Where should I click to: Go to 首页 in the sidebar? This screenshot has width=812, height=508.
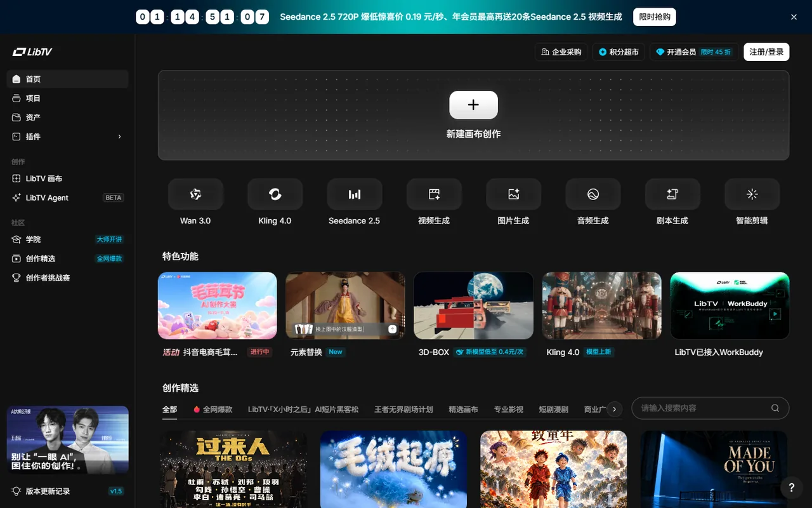pos(67,79)
